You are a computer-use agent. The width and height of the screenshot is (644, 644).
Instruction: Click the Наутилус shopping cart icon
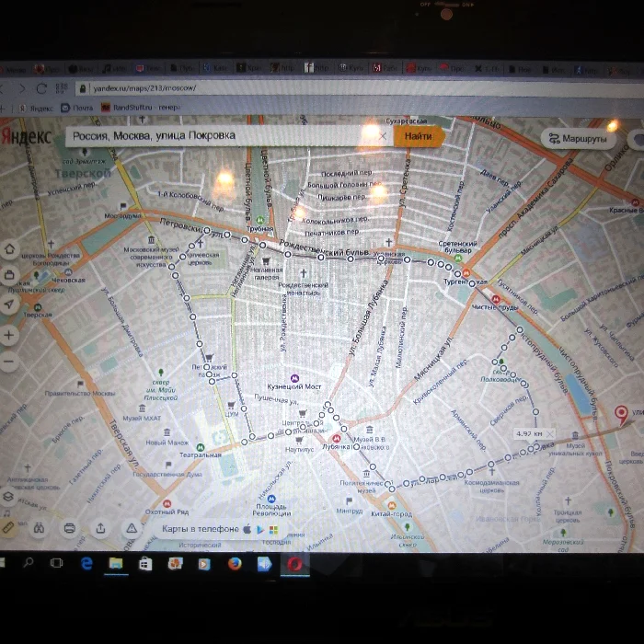tap(299, 441)
